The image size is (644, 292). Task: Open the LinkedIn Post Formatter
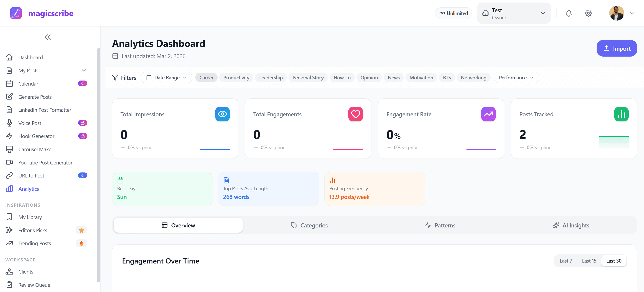click(45, 110)
